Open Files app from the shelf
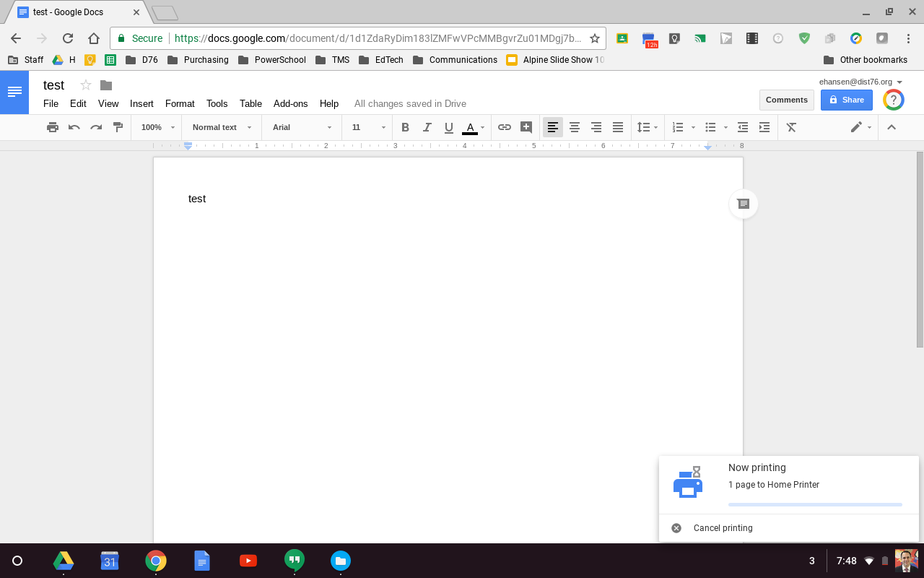The width and height of the screenshot is (924, 578). 340,561
